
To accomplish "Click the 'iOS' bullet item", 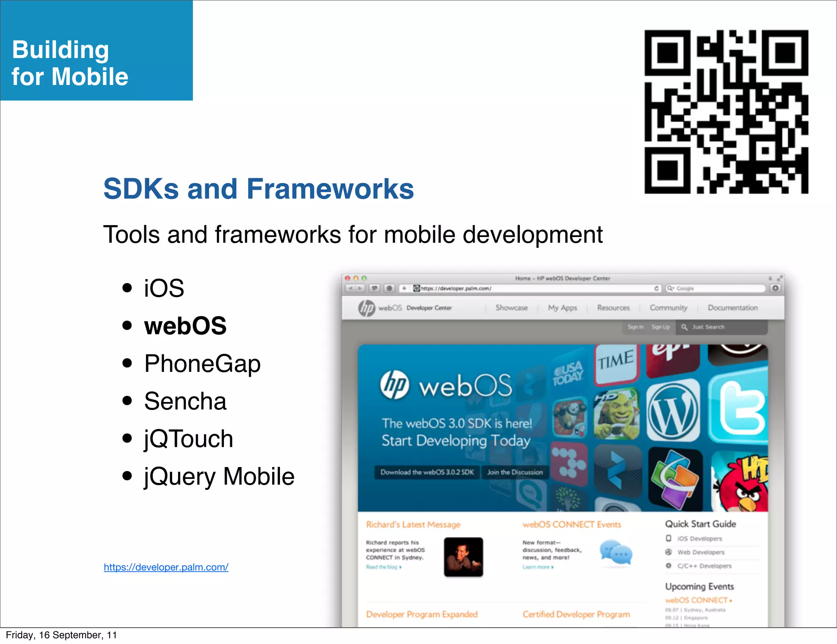I will pyautogui.click(x=164, y=288).
